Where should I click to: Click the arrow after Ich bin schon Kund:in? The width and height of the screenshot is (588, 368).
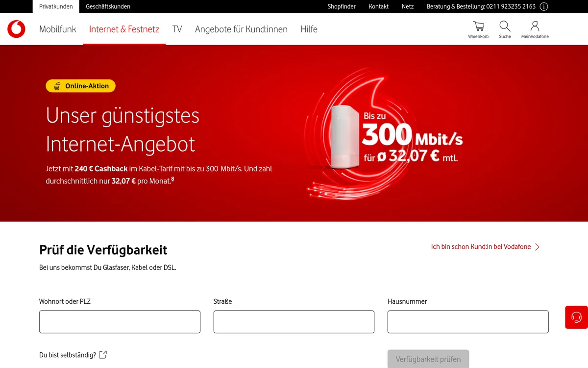click(537, 247)
